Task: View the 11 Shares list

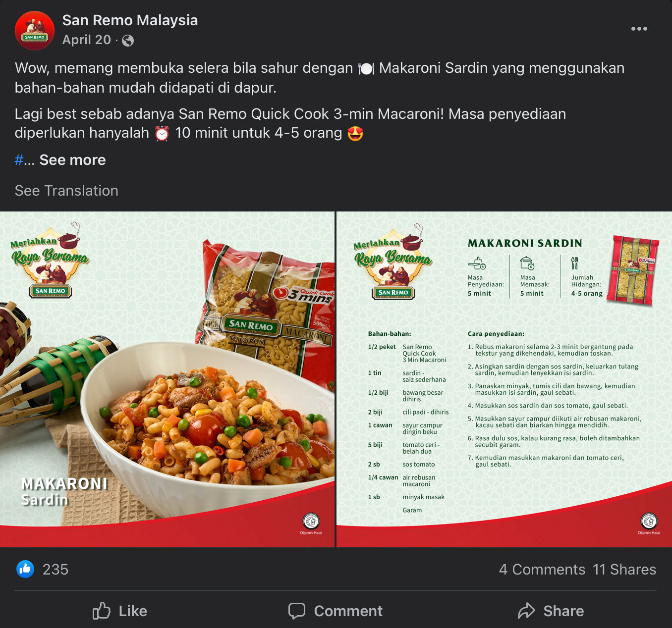Action: 624,570
